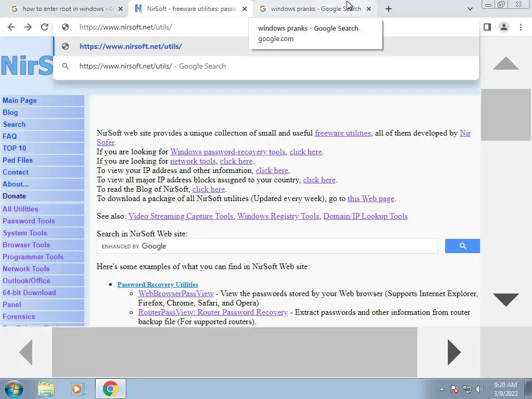Follow 'Windows password-recovery tools' link
The width and height of the screenshot is (532, 399).
pyautogui.click(x=228, y=152)
